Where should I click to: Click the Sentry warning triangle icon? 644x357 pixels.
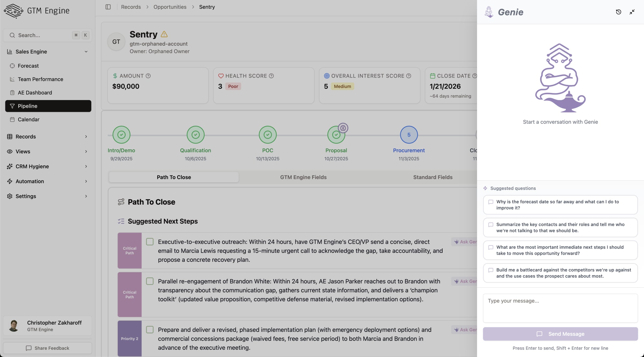(x=164, y=34)
